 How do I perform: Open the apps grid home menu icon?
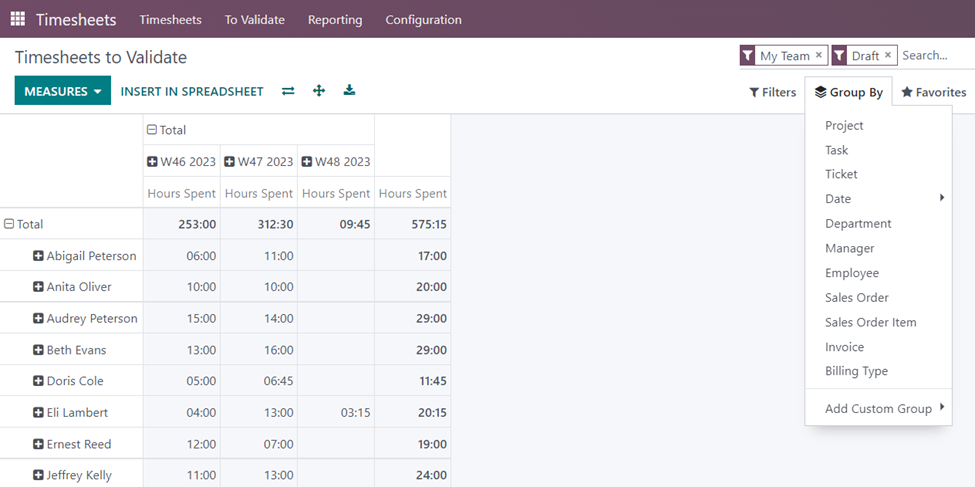click(18, 19)
